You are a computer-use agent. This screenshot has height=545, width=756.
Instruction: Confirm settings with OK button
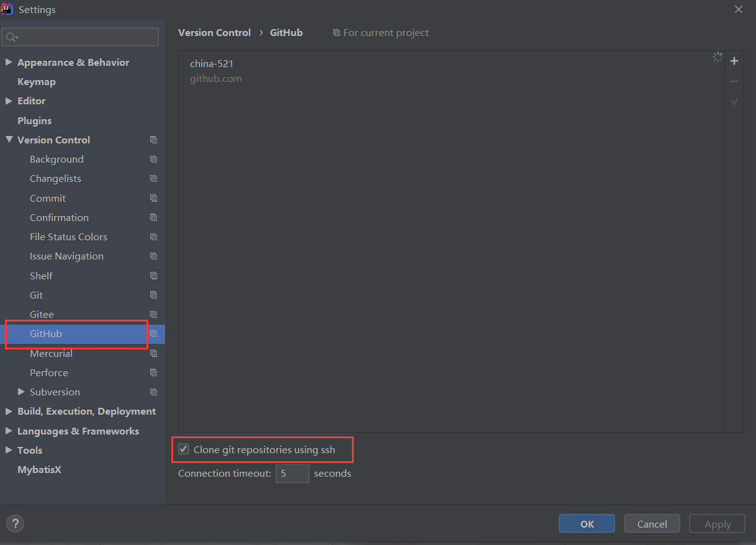[x=587, y=524]
